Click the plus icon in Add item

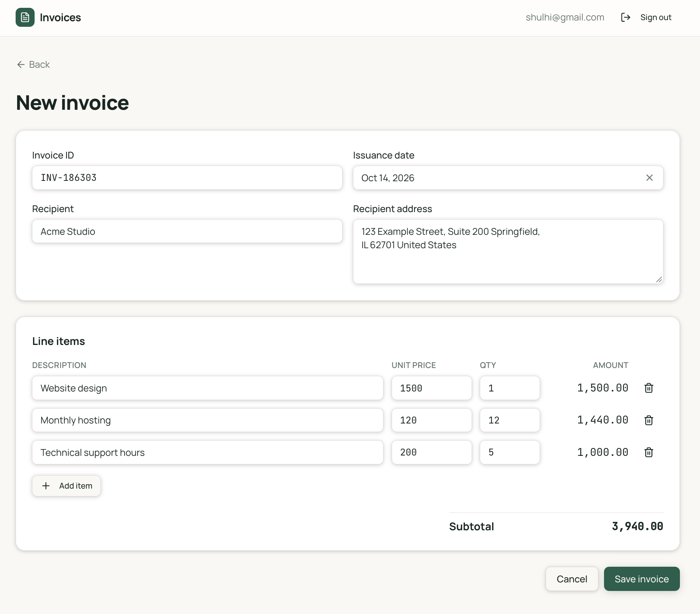point(46,486)
